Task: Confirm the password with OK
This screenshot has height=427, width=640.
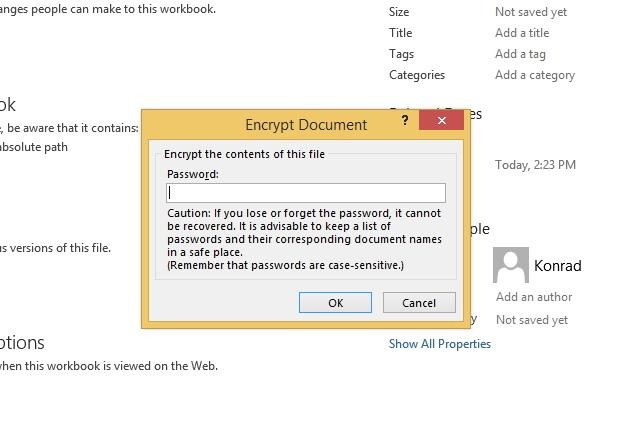Action: point(335,303)
